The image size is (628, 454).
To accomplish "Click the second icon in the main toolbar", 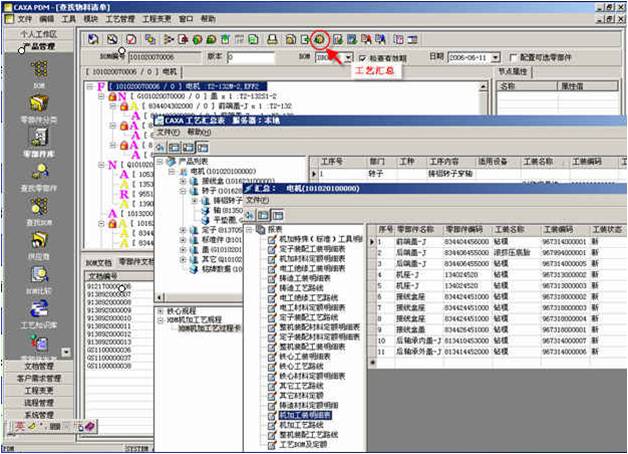I will (112, 39).
